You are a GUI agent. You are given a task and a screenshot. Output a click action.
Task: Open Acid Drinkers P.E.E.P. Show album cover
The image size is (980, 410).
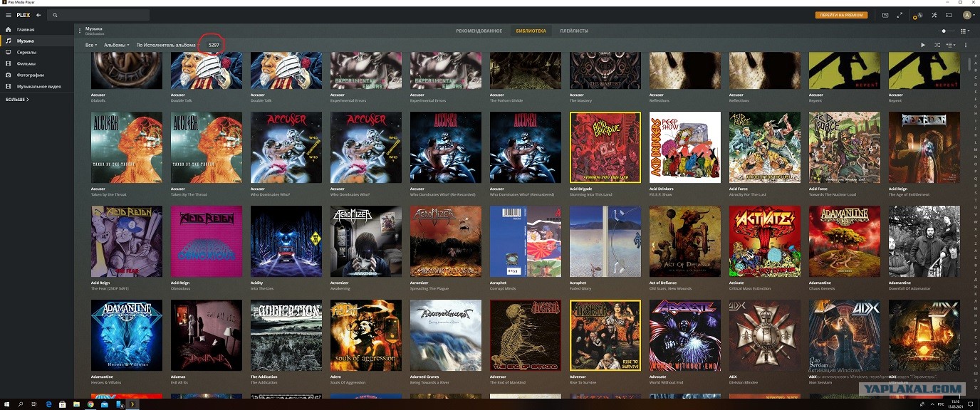pyautogui.click(x=684, y=147)
